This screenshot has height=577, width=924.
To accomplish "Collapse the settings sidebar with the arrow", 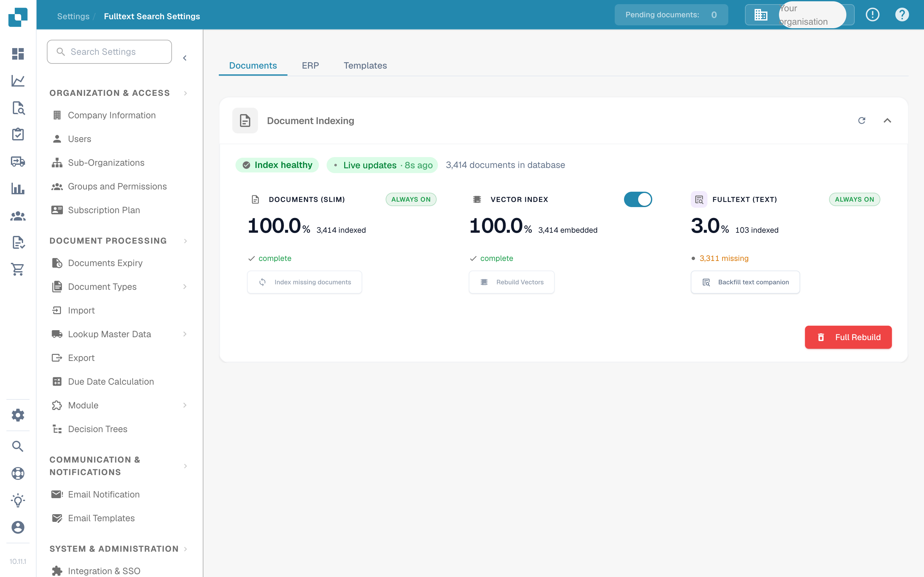I will click(x=185, y=58).
